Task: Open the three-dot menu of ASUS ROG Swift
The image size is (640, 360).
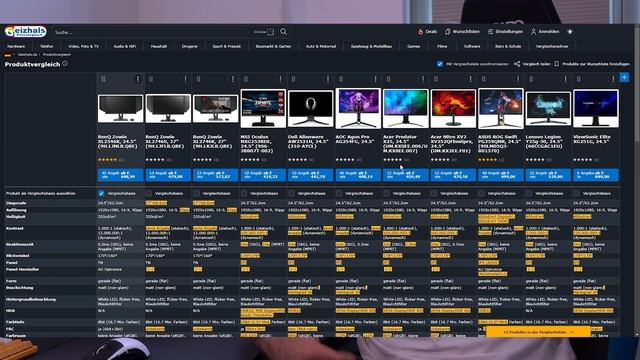Action: 518,79
